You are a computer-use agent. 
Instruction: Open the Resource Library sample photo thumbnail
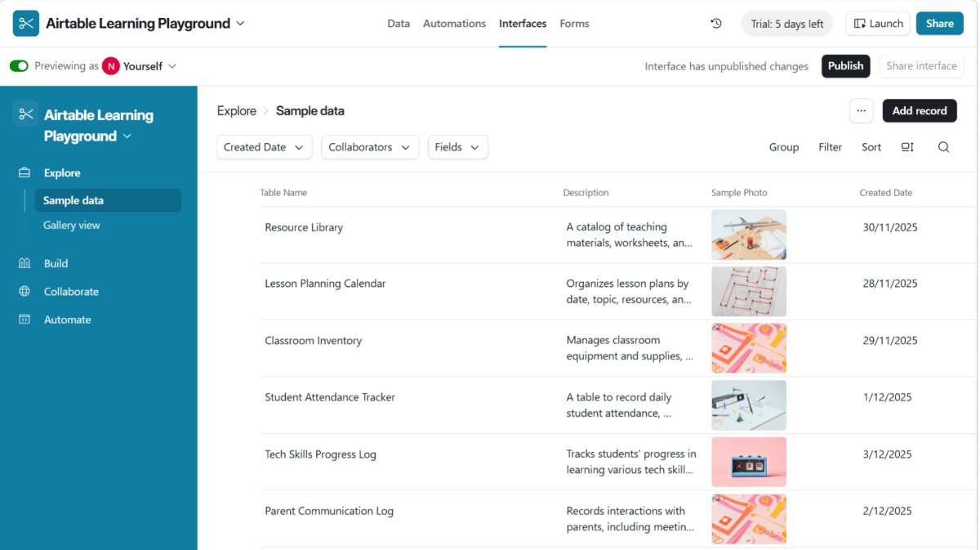coord(748,235)
